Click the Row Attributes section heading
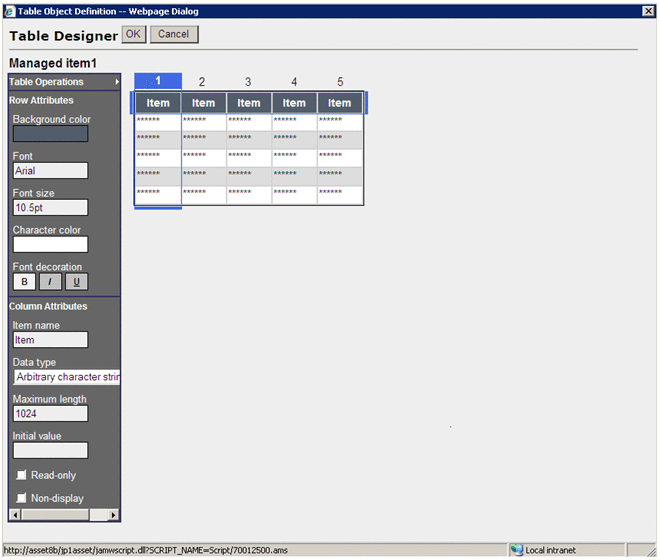660x560 pixels. click(41, 100)
